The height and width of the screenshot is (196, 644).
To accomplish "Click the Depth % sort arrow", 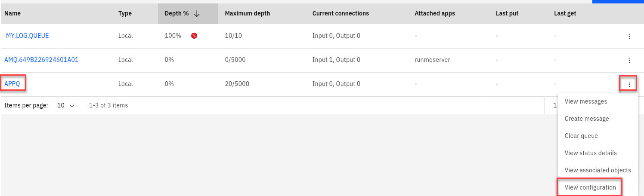I will 197,14.
